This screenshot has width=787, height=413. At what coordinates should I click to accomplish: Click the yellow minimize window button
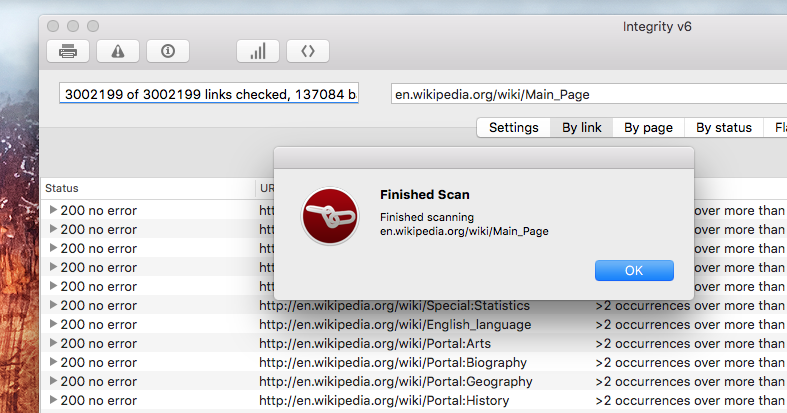[73, 26]
